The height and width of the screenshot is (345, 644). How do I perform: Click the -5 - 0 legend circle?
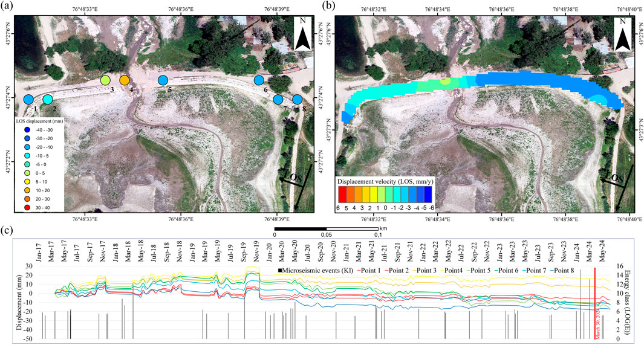pos(27,164)
